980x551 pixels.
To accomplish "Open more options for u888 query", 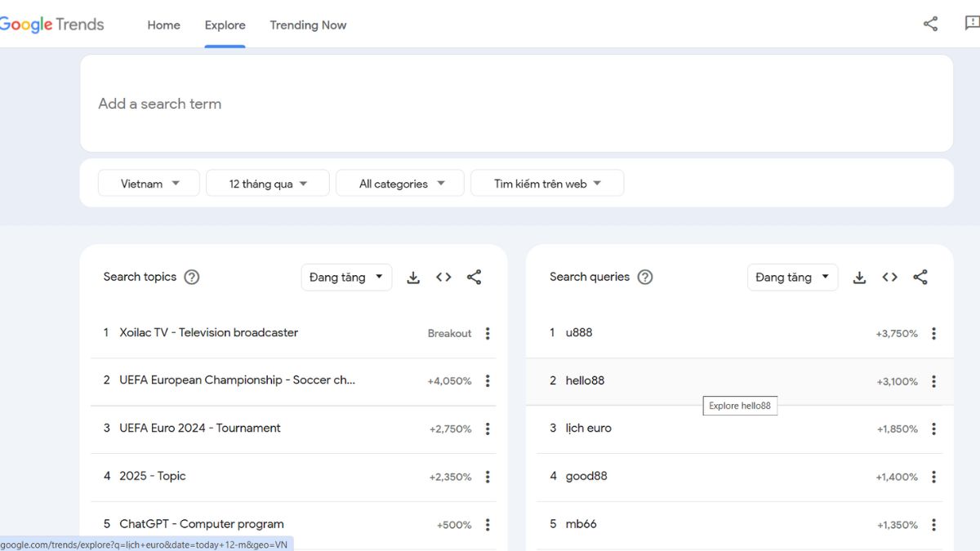I will [x=933, y=333].
